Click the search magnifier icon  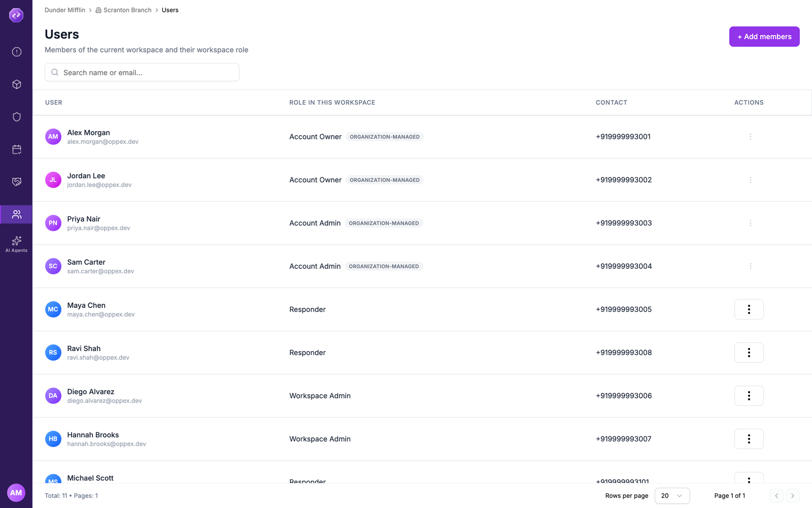pos(55,73)
